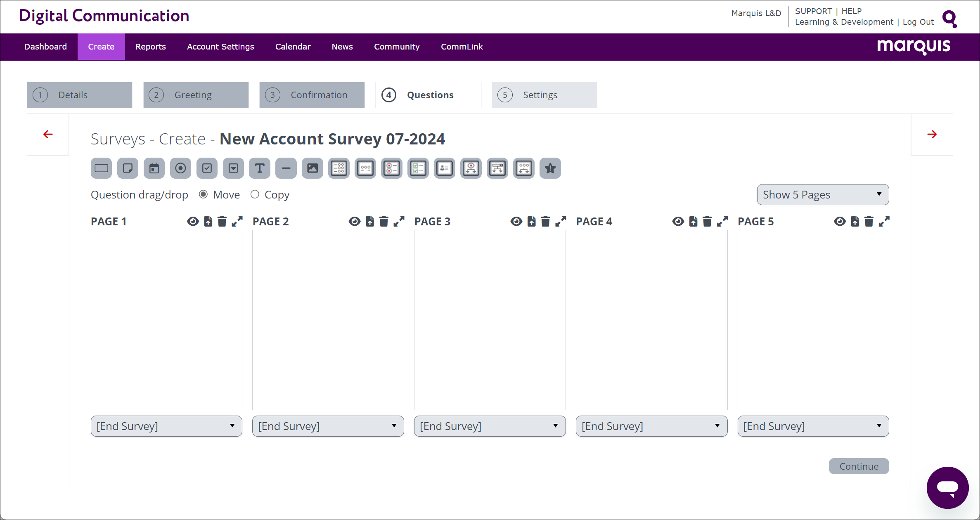
Task: Preview Page 4 with the eye icon
Action: coord(678,222)
